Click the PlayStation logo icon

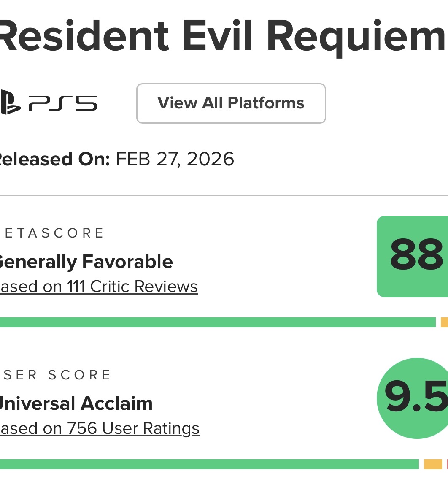(9, 103)
